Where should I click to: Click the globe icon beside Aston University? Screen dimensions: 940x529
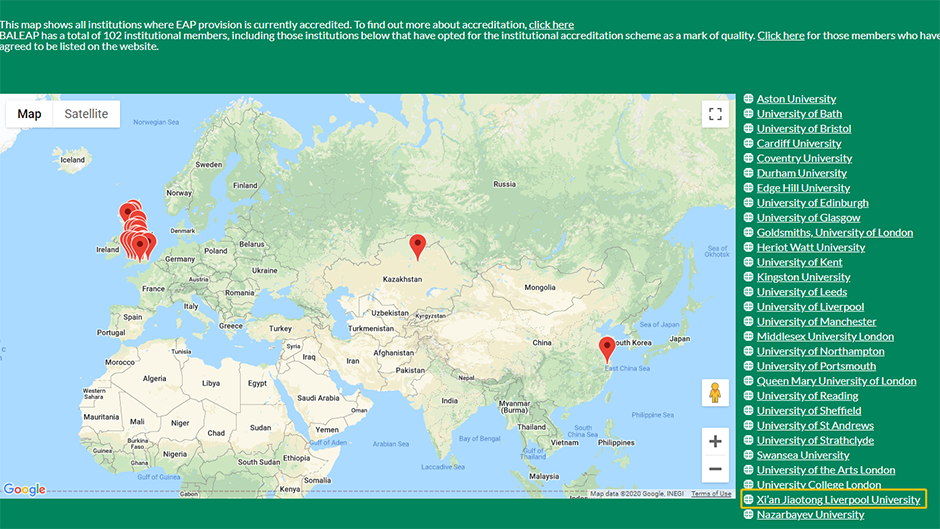coord(748,99)
